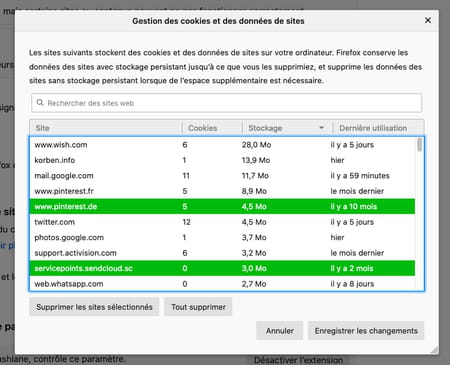Click Supprimer les sites sélectionnés
Image resolution: width=450 pixels, height=365 pixels.
tap(94, 307)
